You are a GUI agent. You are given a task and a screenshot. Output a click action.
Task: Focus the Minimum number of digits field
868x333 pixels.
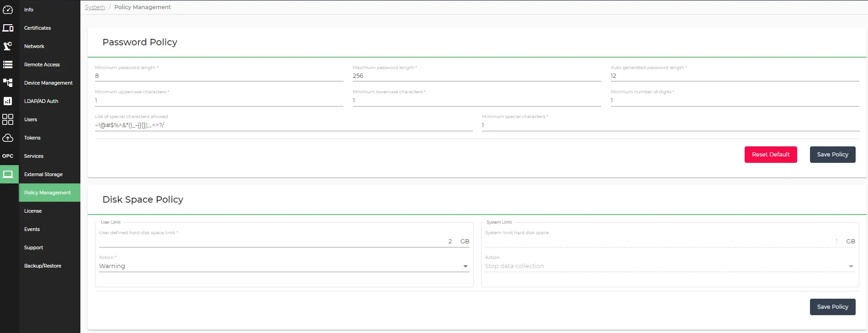click(735, 101)
